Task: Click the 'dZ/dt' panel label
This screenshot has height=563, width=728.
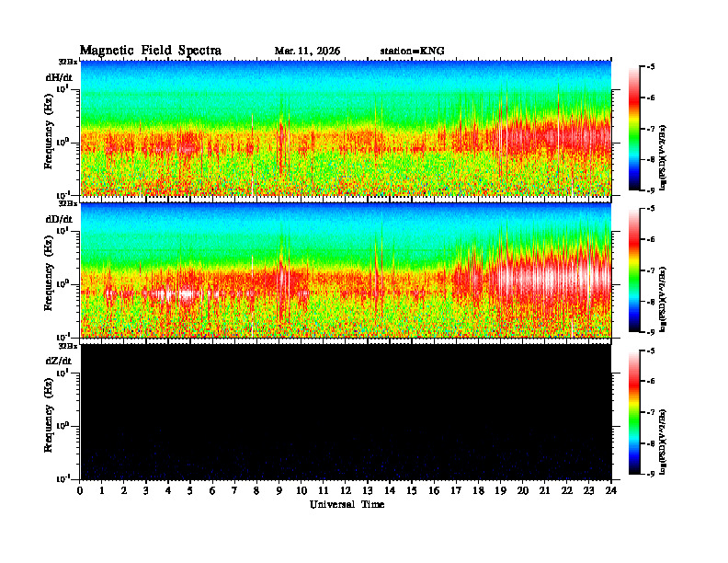Action: coord(59,361)
